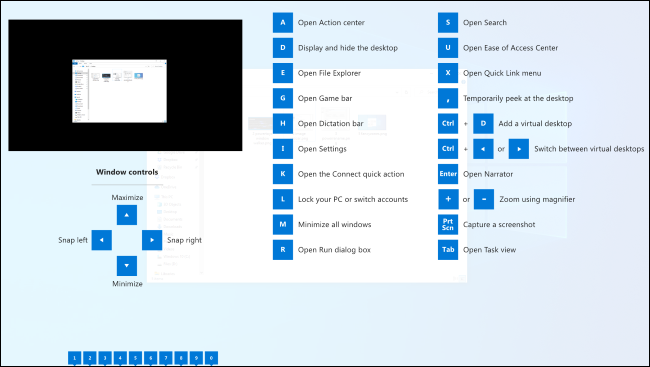Click the 'Lock your PC or switch accounts' text
This screenshot has width=650, height=367.
(353, 199)
